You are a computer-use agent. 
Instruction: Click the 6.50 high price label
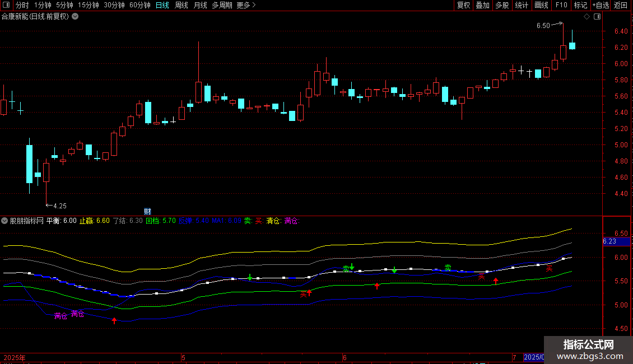(543, 25)
